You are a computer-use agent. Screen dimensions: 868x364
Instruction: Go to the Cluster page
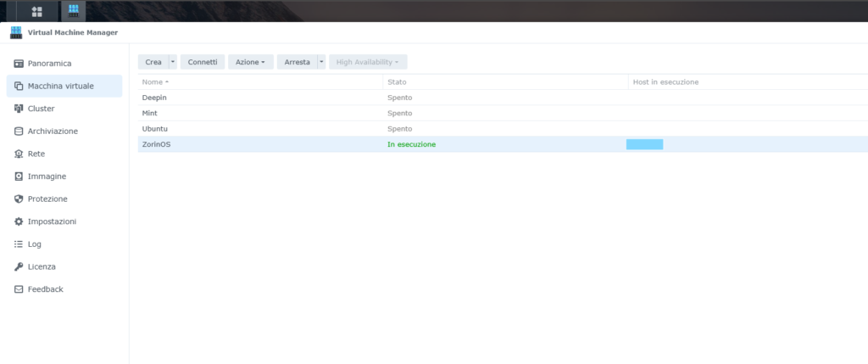[x=64, y=109]
